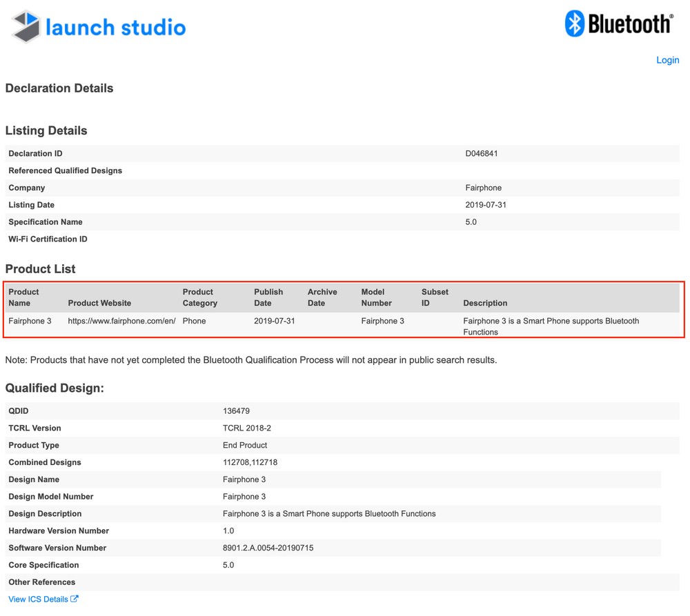Click the Product Category column header
This screenshot has height=616, width=690.
200,297
